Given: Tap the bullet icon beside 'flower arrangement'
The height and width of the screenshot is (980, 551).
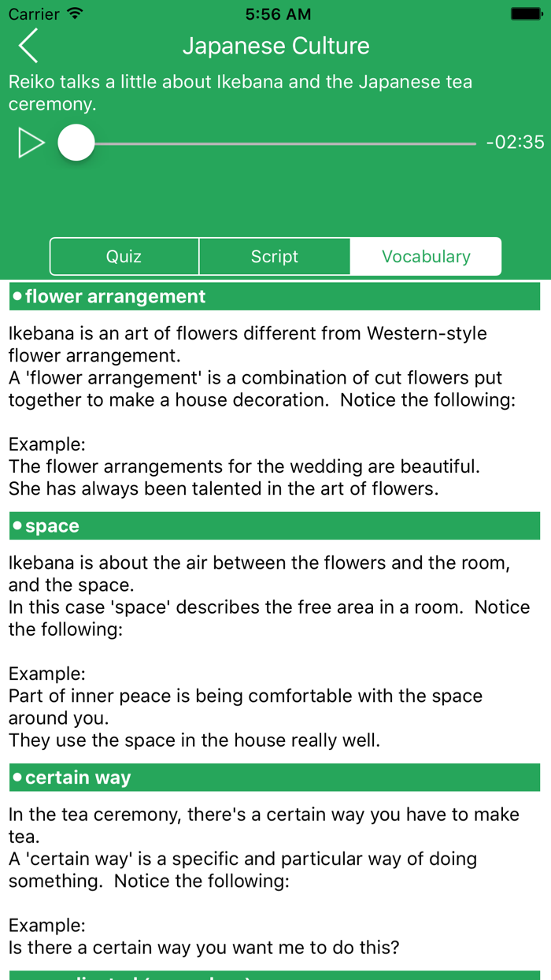Looking at the screenshot, I should 17,295.
